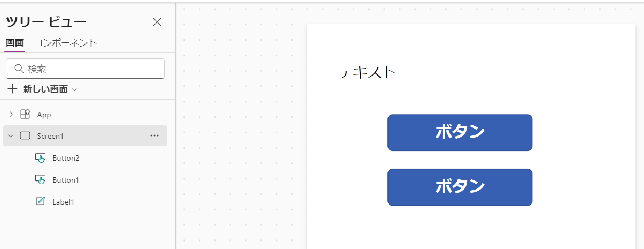Viewport: 644px width, 249px height.
Task: Click the App icon in tree view
Action: (x=25, y=114)
